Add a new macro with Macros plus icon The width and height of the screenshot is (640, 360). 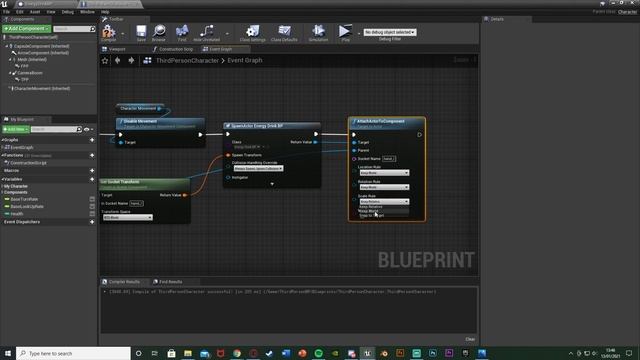[x=92, y=171]
